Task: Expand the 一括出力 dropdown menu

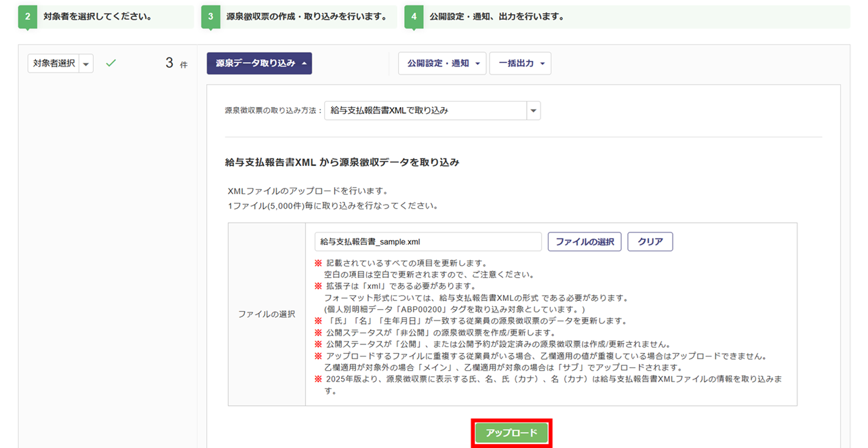Action: (520, 63)
